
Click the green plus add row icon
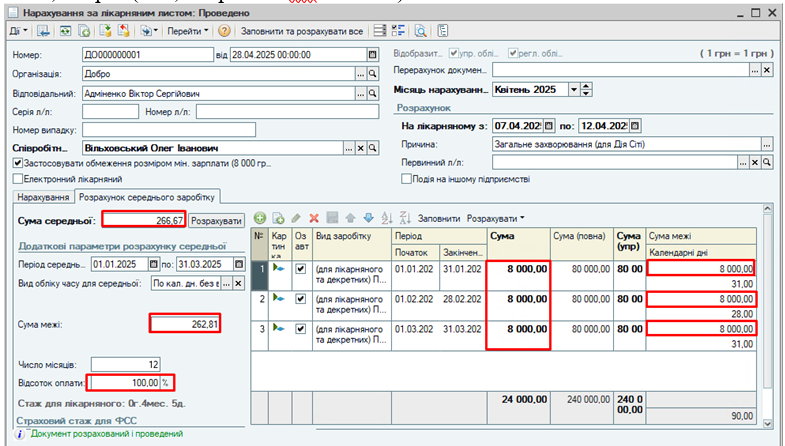coord(259,217)
